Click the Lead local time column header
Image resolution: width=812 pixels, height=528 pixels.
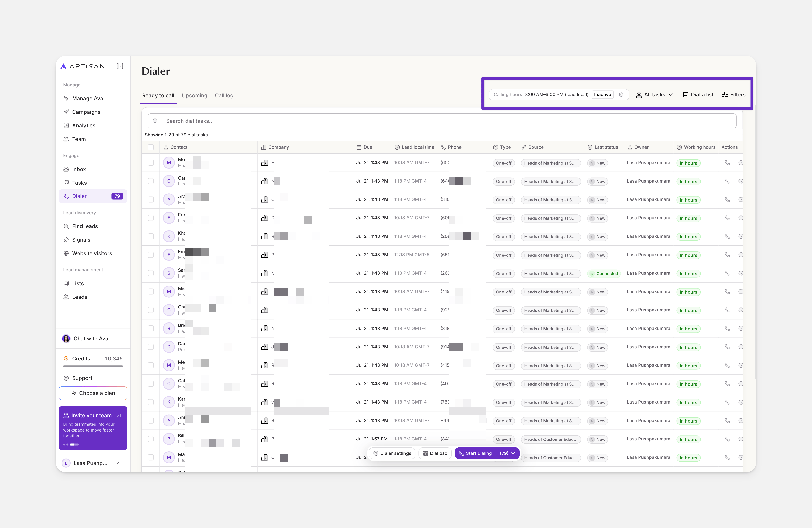tap(414, 147)
